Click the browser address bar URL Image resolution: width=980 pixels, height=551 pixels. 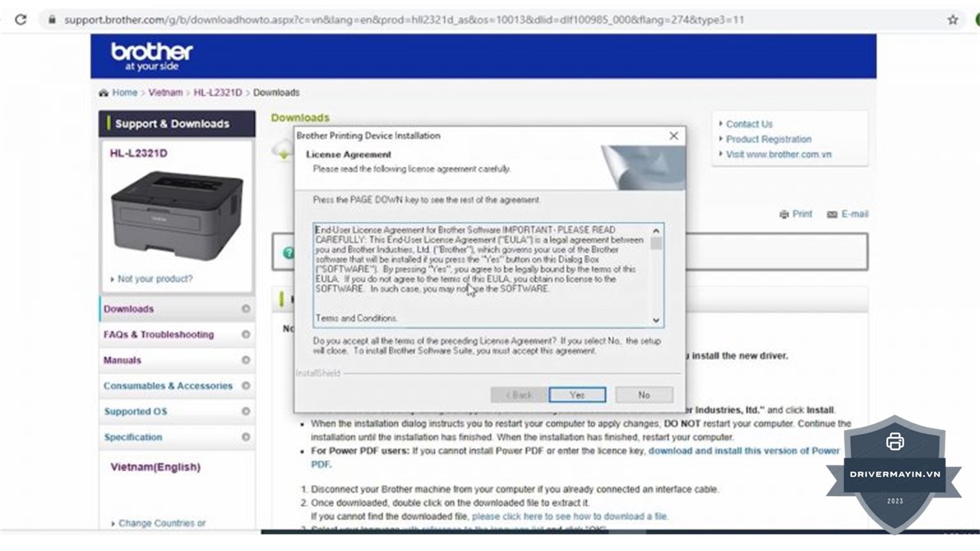[x=403, y=20]
